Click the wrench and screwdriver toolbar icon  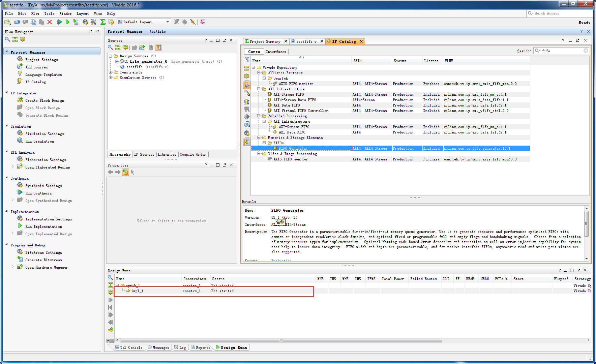(x=94, y=22)
